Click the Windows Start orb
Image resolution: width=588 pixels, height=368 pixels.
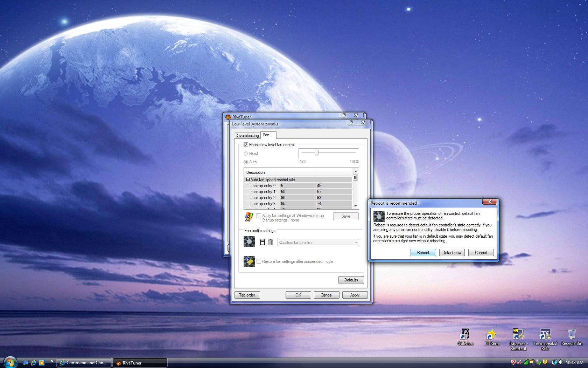point(10,362)
